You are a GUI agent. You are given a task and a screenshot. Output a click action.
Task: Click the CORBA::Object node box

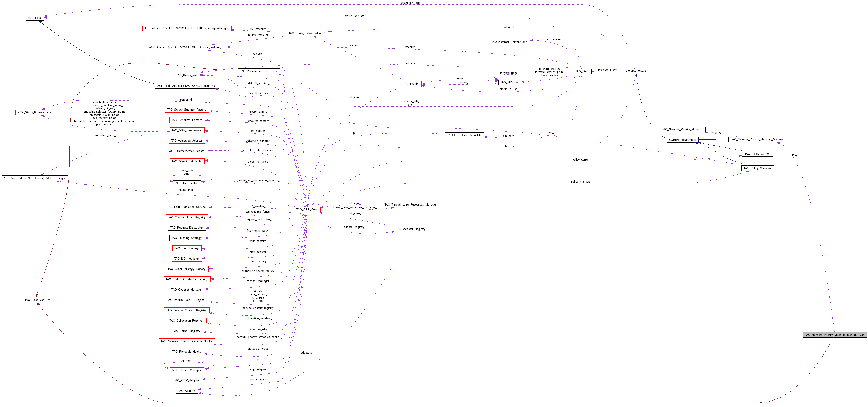coord(636,71)
